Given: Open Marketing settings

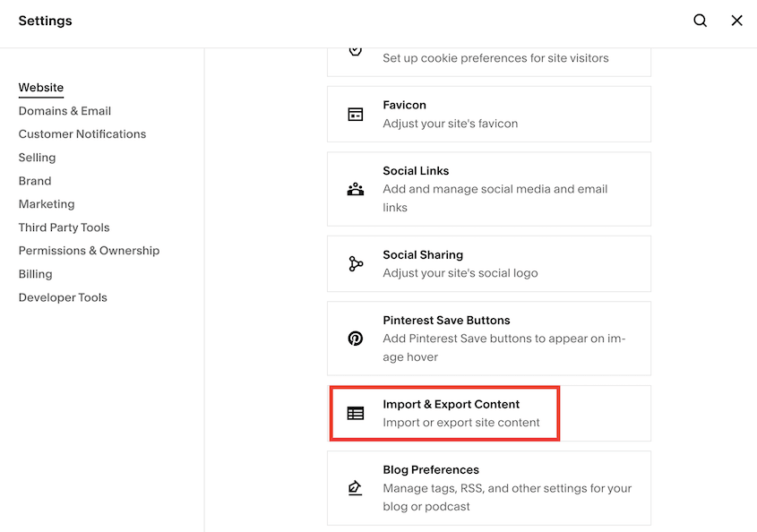Looking at the screenshot, I should 47,203.
